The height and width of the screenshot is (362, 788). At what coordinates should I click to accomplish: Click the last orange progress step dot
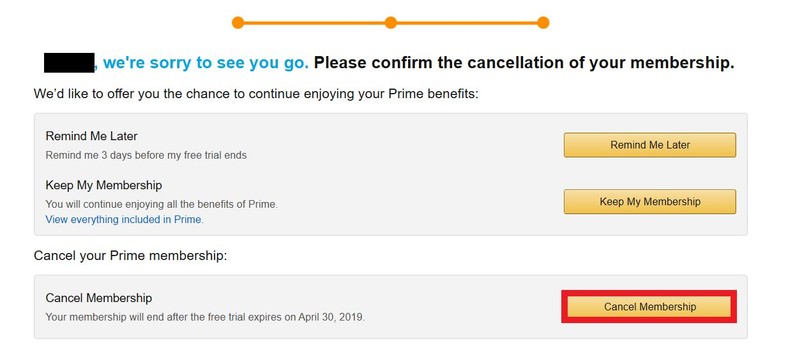click(543, 23)
